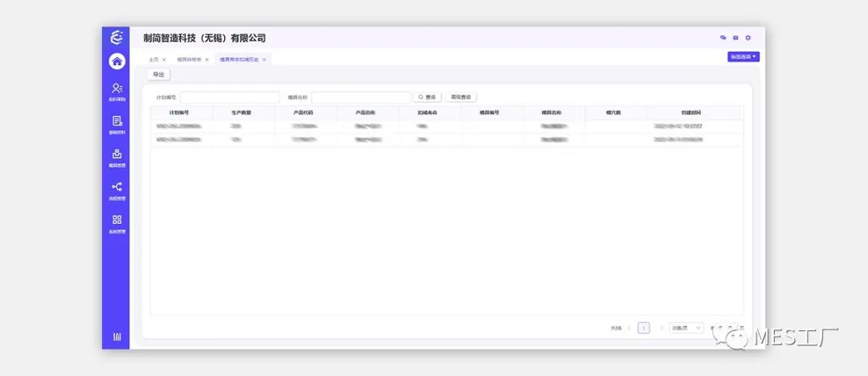This screenshot has width=868, height=376.
Task: Click the 导出 export button
Action: [x=158, y=74]
